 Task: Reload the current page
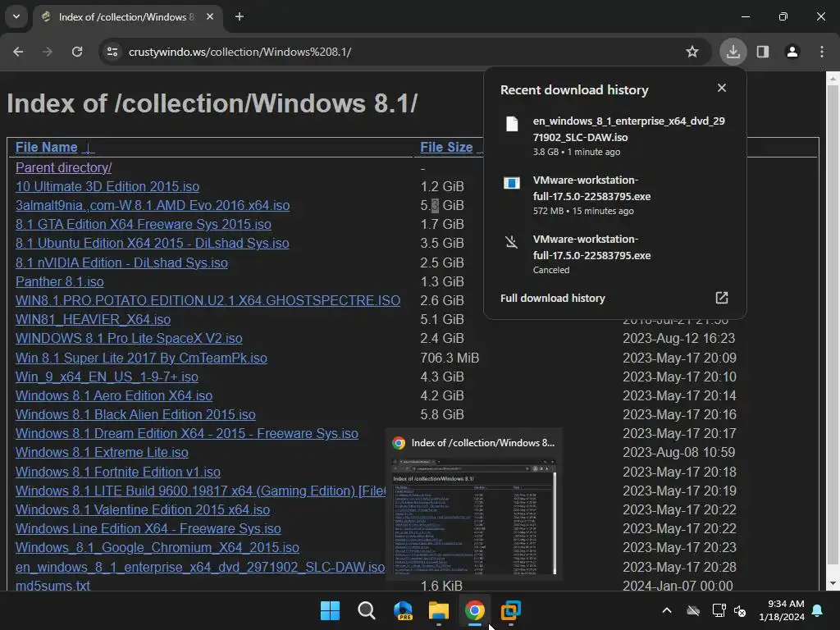(x=77, y=52)
